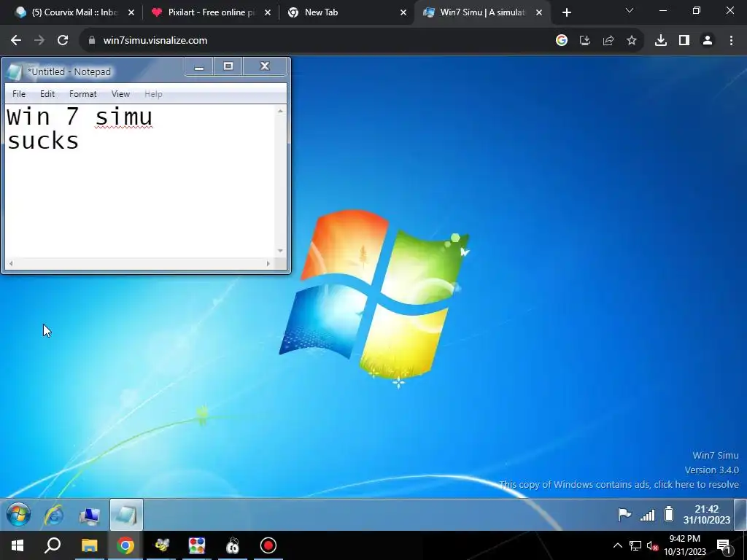
Task: Open penguin app icon on Windows taskbar
Action: [233, 545]
